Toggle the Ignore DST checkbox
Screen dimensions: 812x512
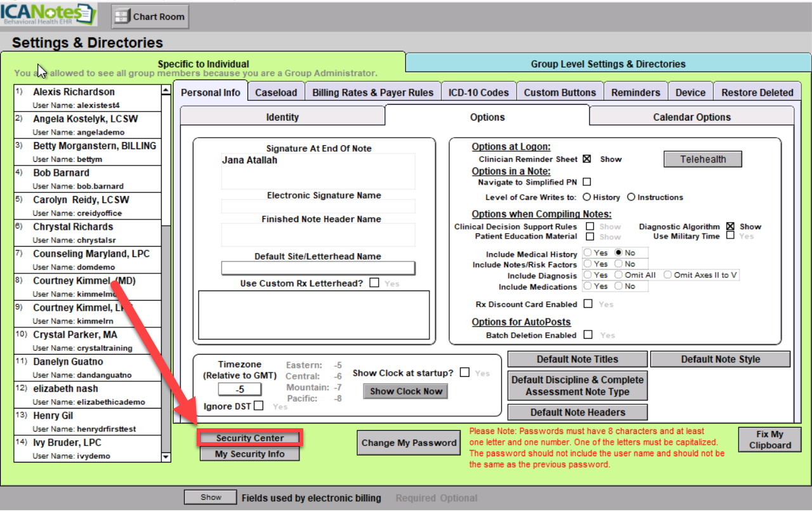[258, 406]
